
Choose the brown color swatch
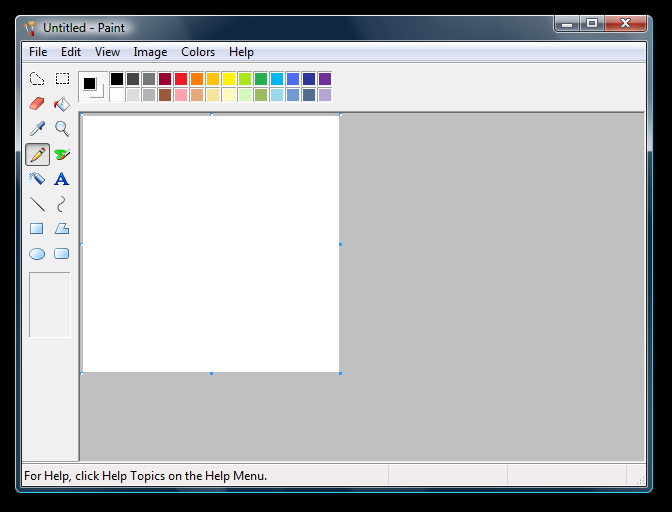(x=165, y=95)
